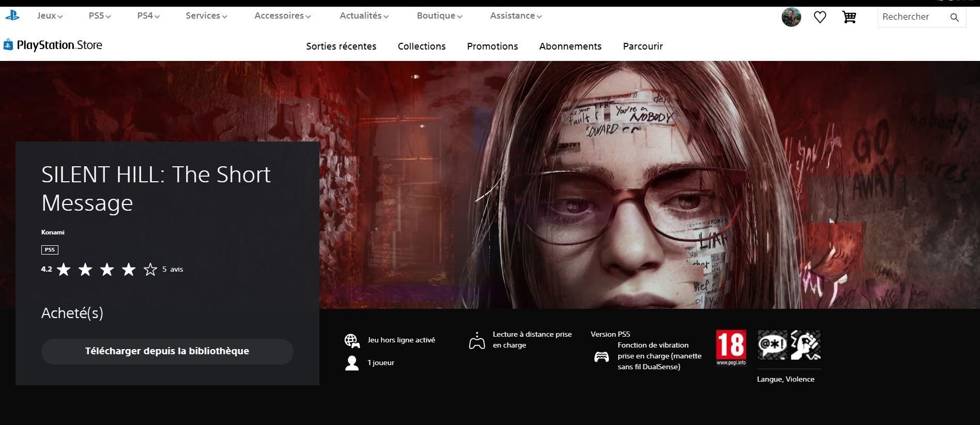The image size is (980, 425).
Task: Open the Sorties récentes tab
Action: tap(341, 46)
